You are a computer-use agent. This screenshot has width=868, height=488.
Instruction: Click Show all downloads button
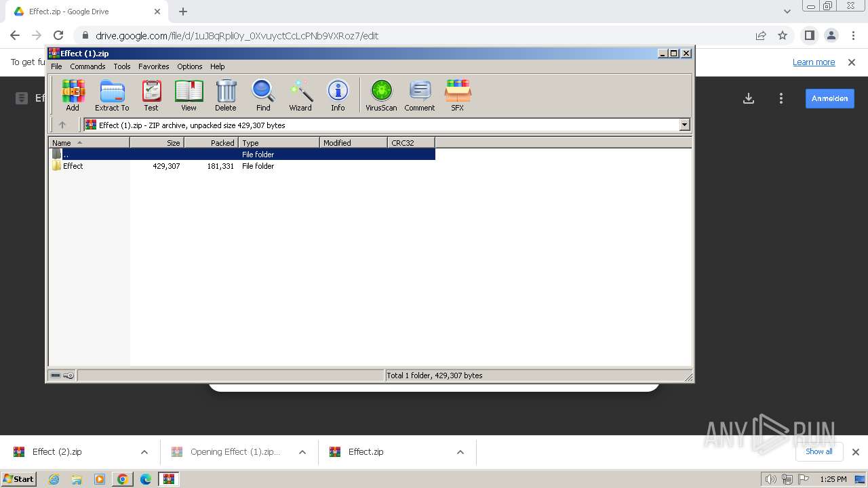818,451
